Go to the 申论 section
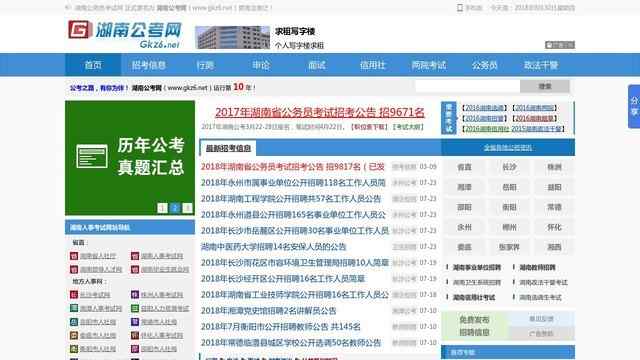640x360 pixels. tap(261, 65)
